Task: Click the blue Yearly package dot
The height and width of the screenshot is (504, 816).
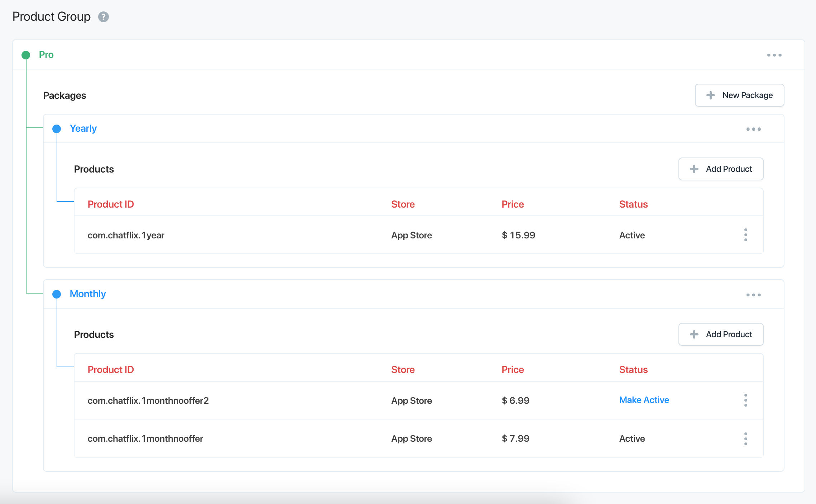Action: (x=57, y=129)
